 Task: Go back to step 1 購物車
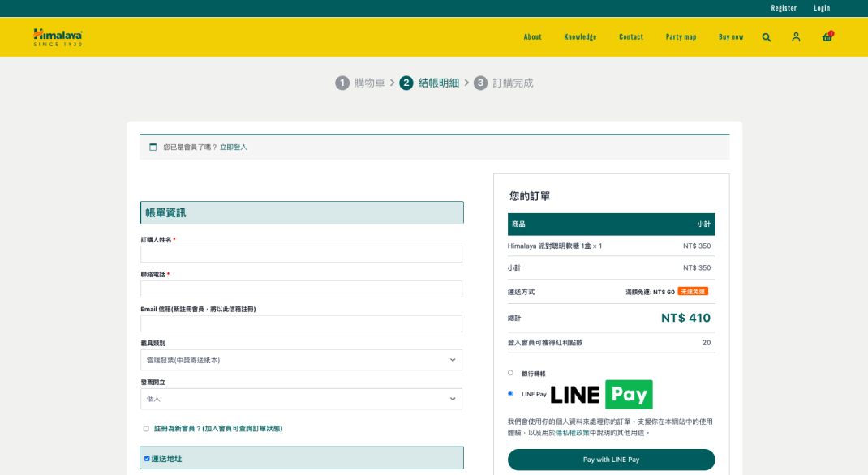pos(360,83)
